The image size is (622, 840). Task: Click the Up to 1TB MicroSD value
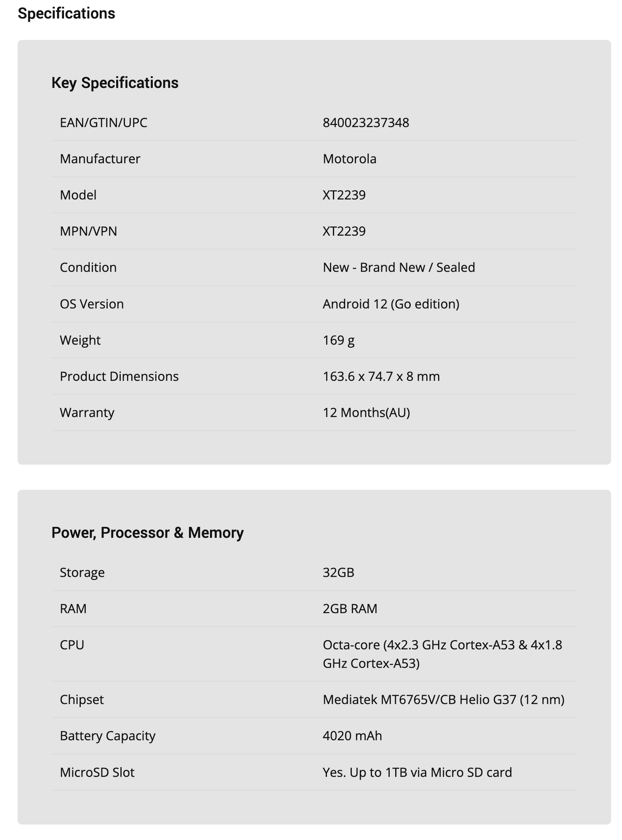417,772
